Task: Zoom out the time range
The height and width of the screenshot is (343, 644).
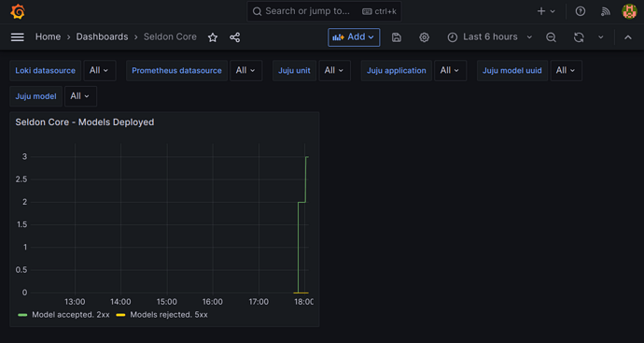Action: (551, 37)
